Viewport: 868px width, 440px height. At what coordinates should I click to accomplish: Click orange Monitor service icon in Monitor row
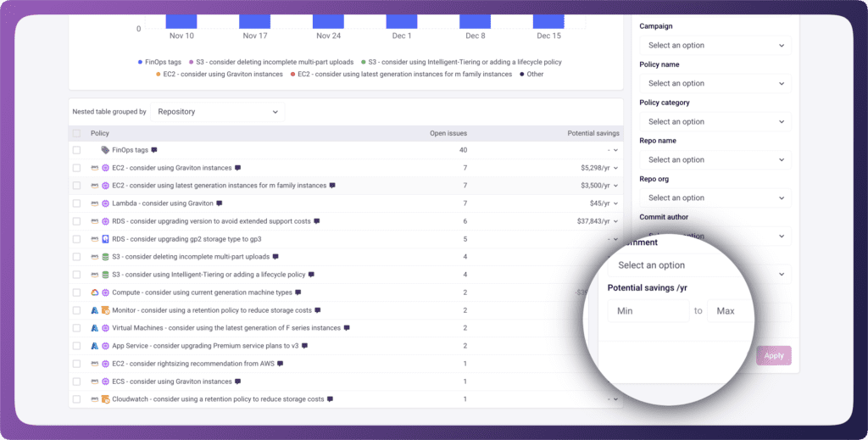click(105, 310)
